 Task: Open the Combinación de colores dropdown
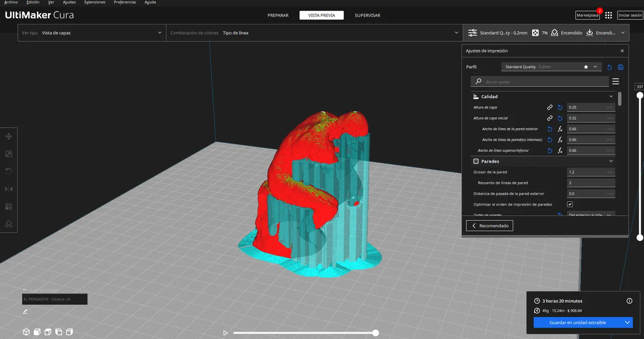(314, 33)
